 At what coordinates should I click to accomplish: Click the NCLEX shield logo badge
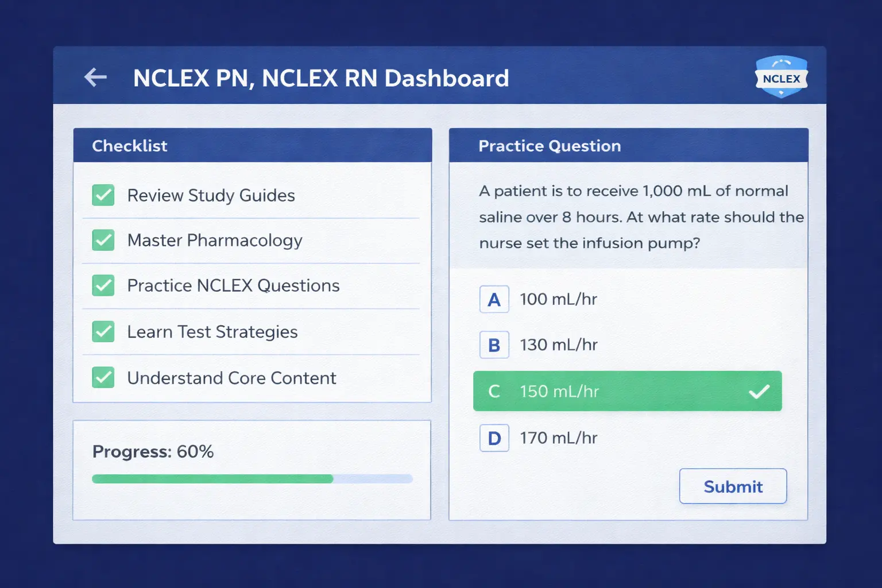click(781, 77)
